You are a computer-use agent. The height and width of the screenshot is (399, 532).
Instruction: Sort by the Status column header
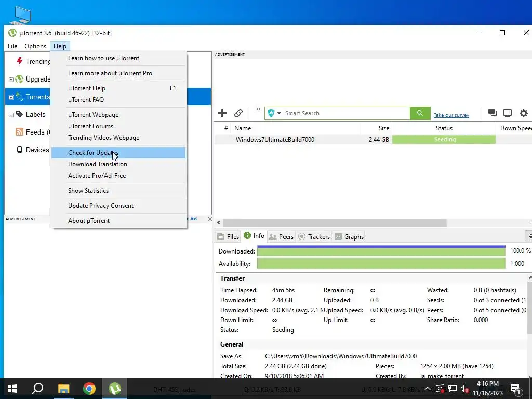444,128
